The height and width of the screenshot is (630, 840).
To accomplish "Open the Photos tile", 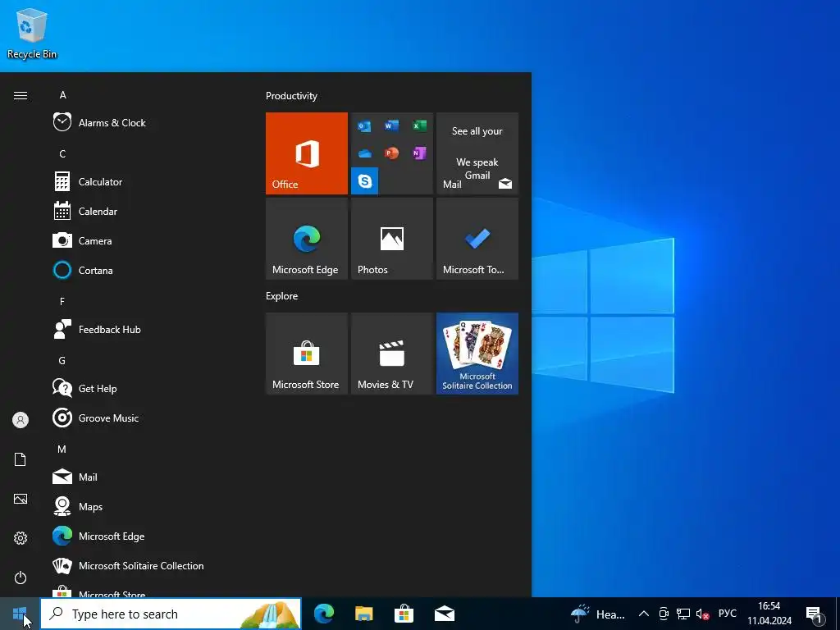I will click(x=391, y=239).
